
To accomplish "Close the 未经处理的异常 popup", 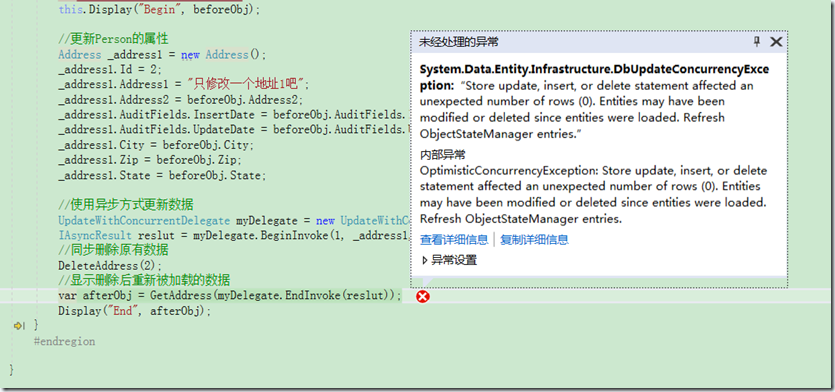I will click(776, 42).
